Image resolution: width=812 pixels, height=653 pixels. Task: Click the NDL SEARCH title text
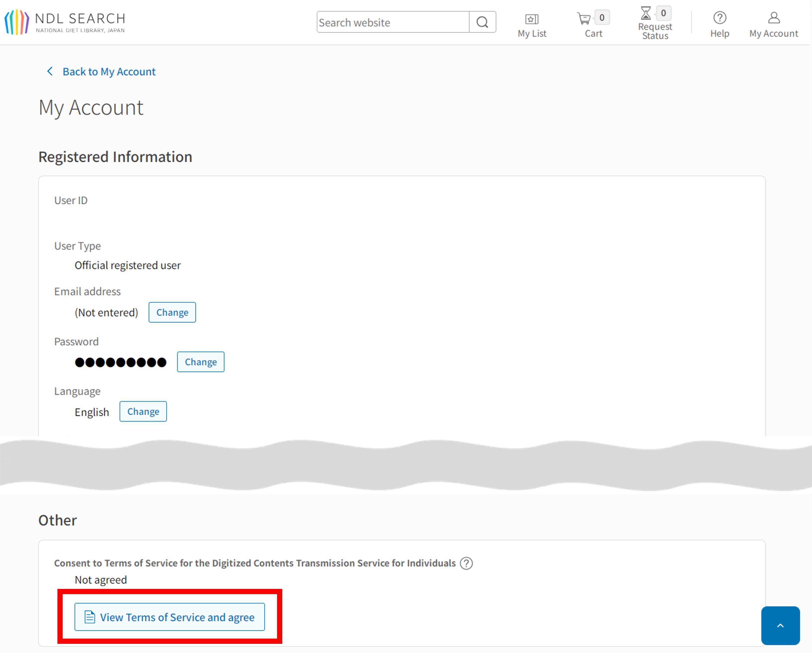80,18
